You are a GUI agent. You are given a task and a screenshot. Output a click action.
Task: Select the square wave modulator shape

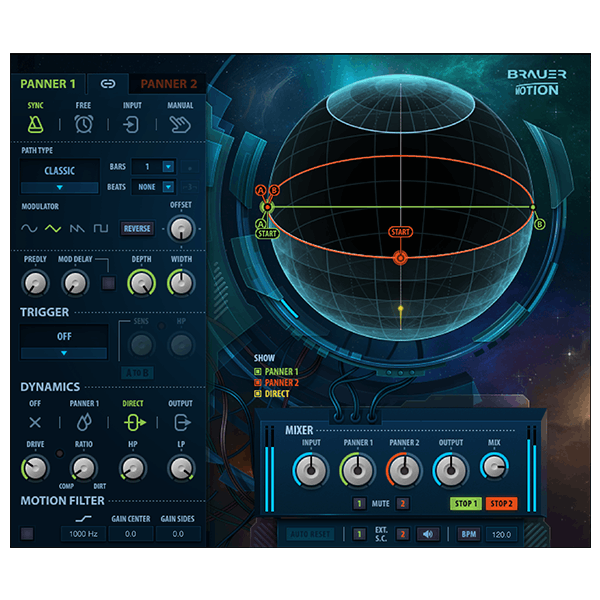click(101, 228)
